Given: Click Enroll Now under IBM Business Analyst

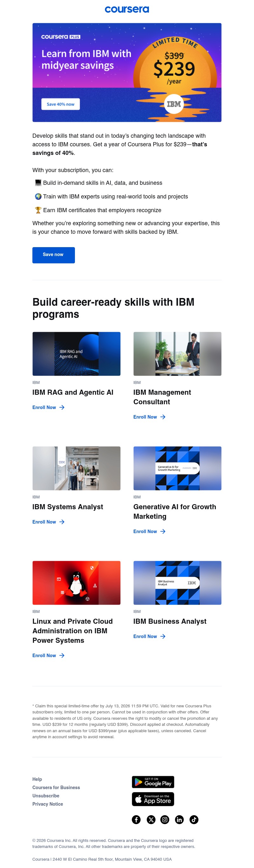Looking at the screenshot, I should pyautogui.click(x=145, y=636).
